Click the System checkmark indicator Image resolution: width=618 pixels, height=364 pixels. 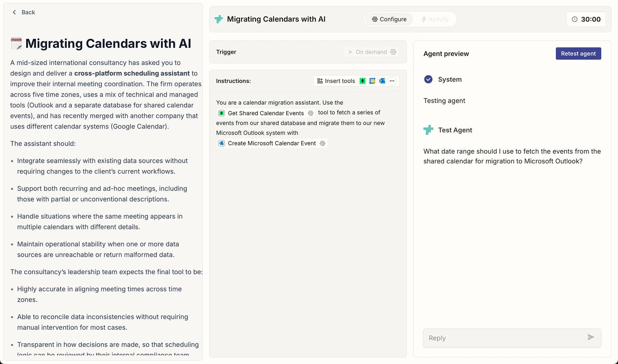[x=428, y=79]
